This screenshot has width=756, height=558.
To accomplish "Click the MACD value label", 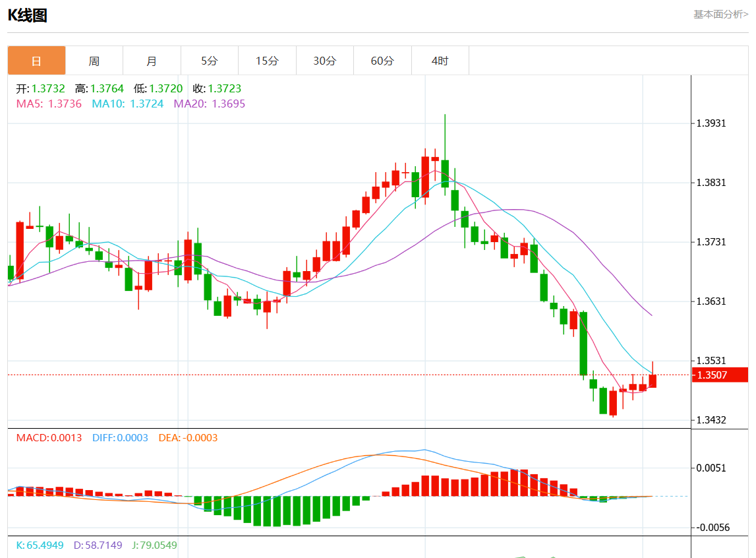I will 49,438.
